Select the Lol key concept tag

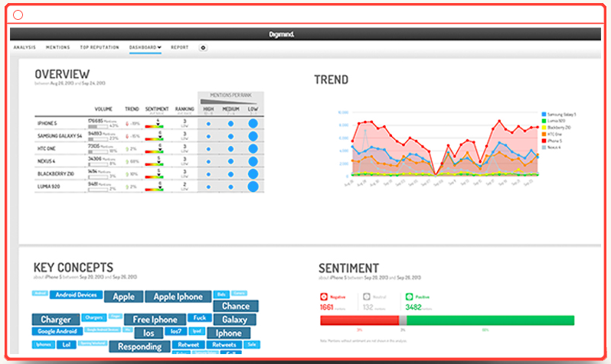click(x=67, y=345)
